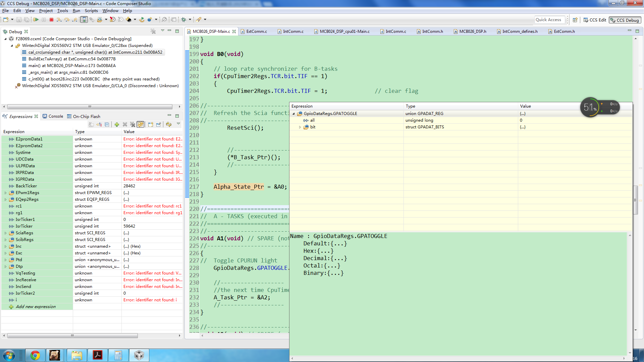Toggle the highlighted real-time mode toolbar button

tap(84, 20)
